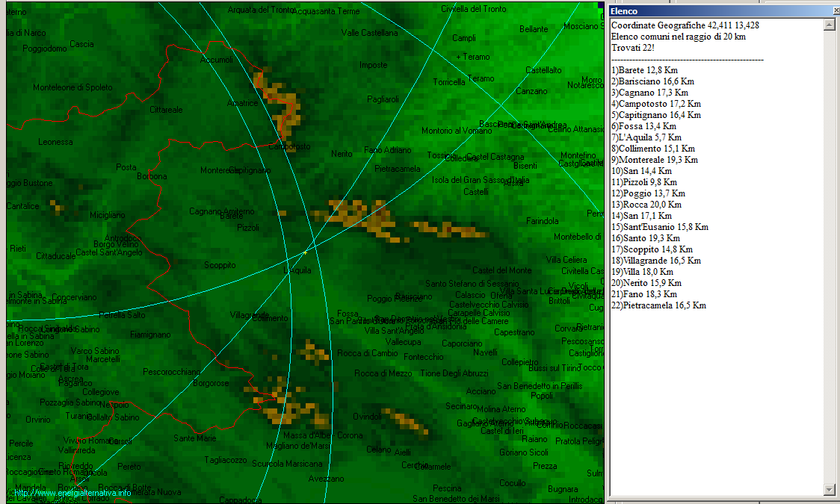Click the 'Valle Castellana' map label
The height and width of the screenshot is (504, 840).
click(x=370, y=33)
